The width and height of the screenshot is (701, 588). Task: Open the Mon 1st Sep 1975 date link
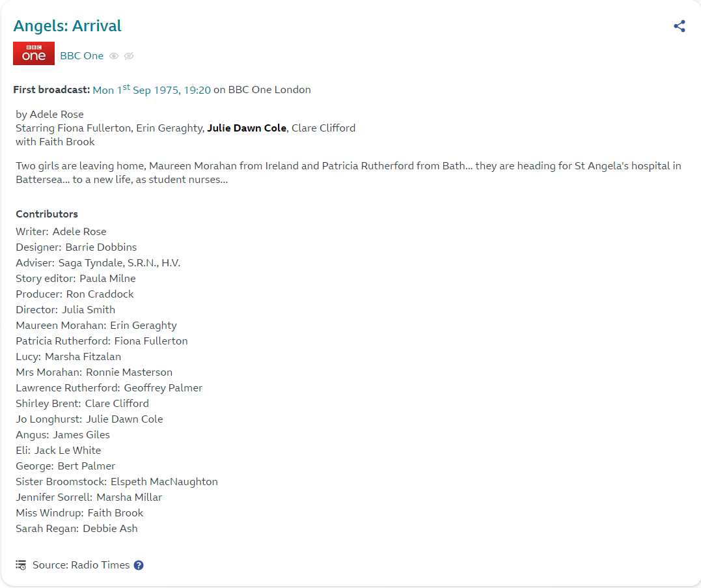(x=152, y=90)
